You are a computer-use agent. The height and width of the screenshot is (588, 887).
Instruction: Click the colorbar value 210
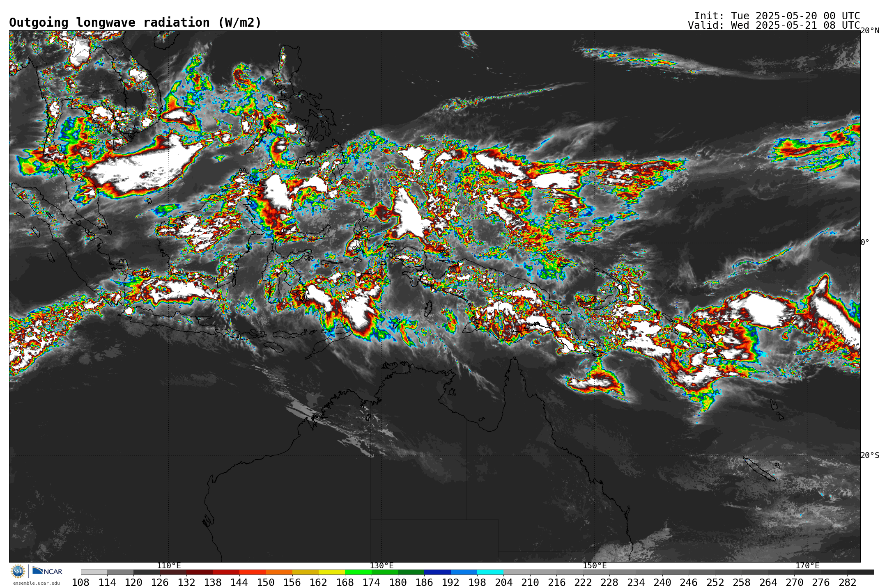tap(530, 583)
